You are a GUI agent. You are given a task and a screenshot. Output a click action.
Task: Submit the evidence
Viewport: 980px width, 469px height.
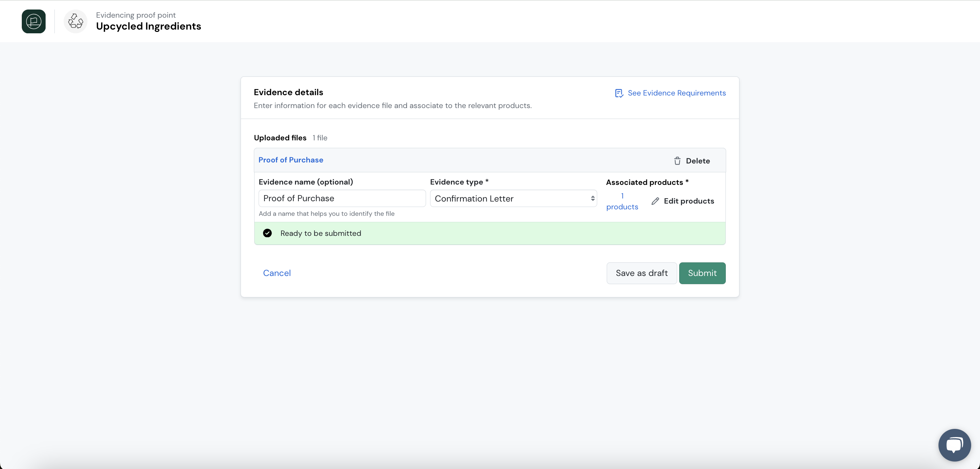click(x=702, y=273)
